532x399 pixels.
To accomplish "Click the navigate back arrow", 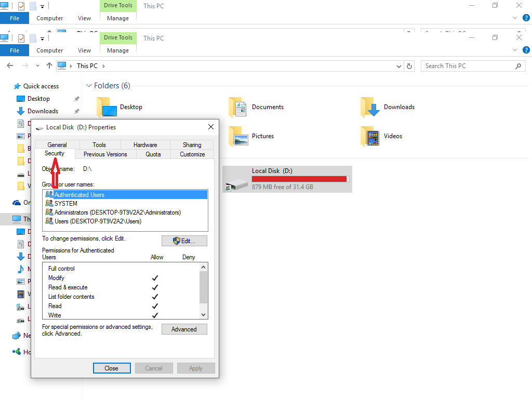I will (9, 65).
